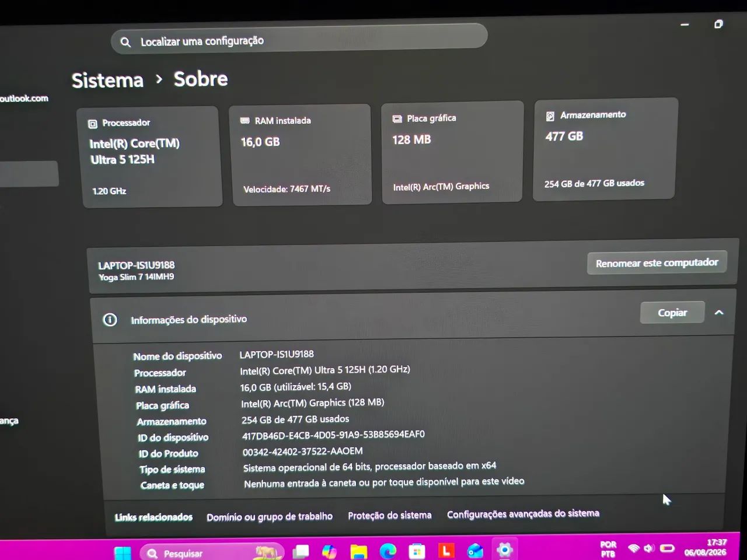Click the Settings gear taskbar icon

tap(504, 549)
